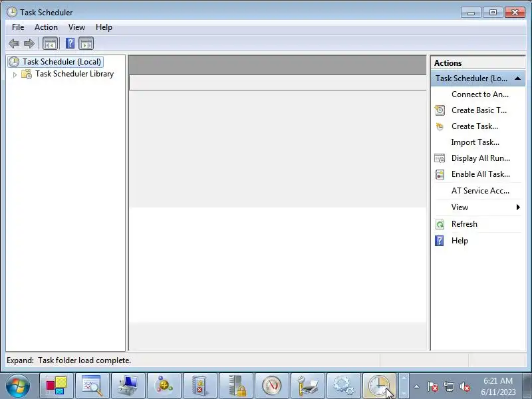Screen dimensions: 532x399
Task: Click the Forward arrow toolbar icon
Action: pyautogui.click(x=29, y=43)
